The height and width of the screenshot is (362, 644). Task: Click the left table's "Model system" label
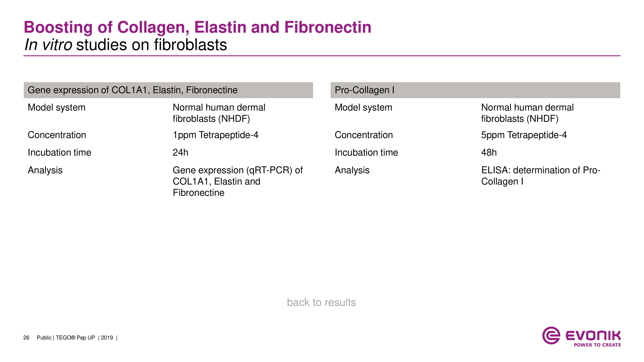(57, 107)
